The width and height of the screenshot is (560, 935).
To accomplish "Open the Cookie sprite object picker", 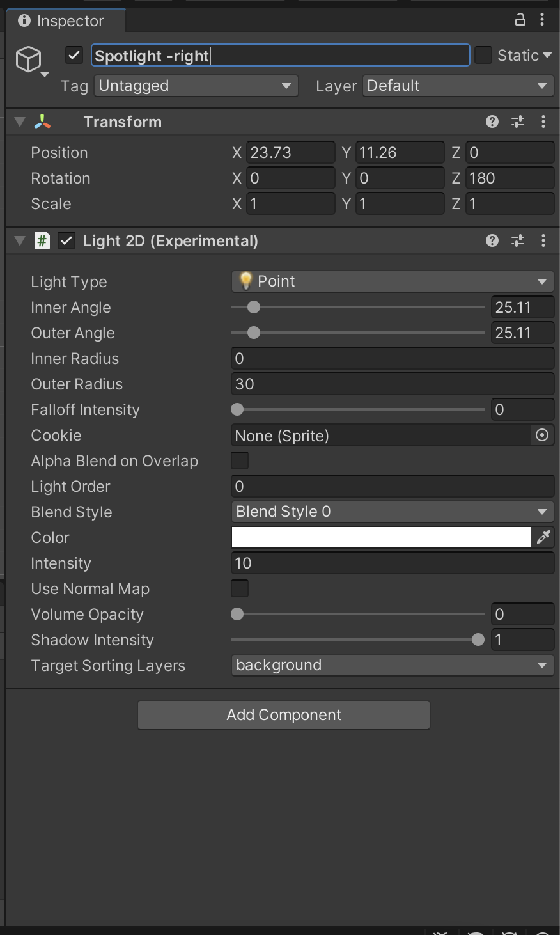I will (541, 435).
